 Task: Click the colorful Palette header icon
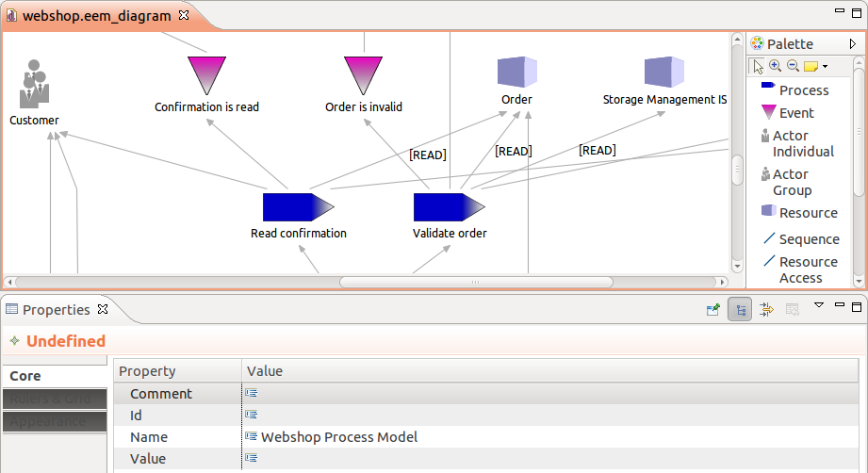pos(757,43)
